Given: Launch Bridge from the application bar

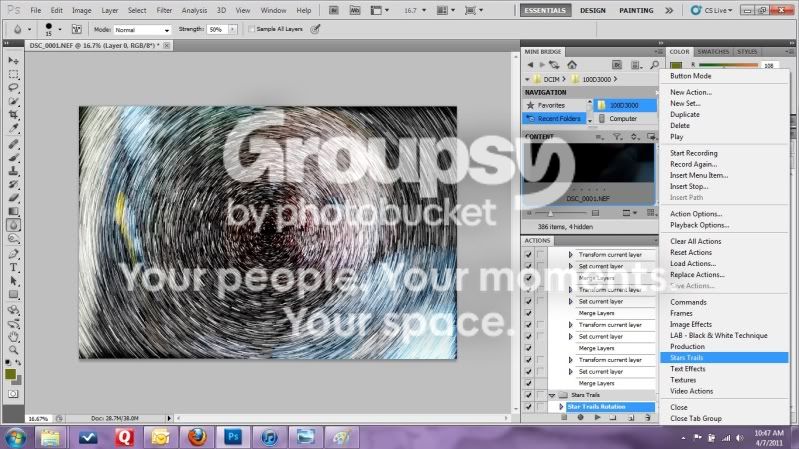Looking at the screenshot, I should 334,10.
